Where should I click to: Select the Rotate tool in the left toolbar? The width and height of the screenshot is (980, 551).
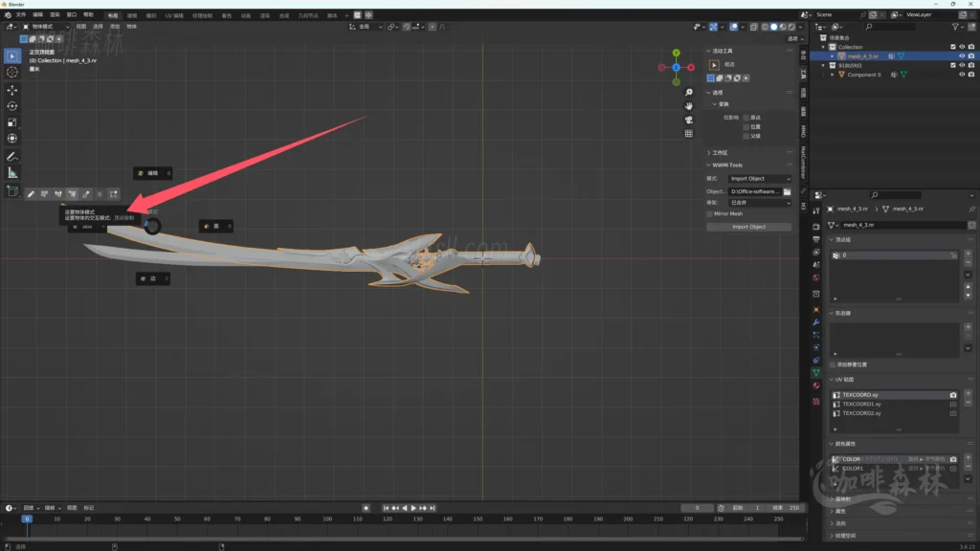[x=12, y=106]
